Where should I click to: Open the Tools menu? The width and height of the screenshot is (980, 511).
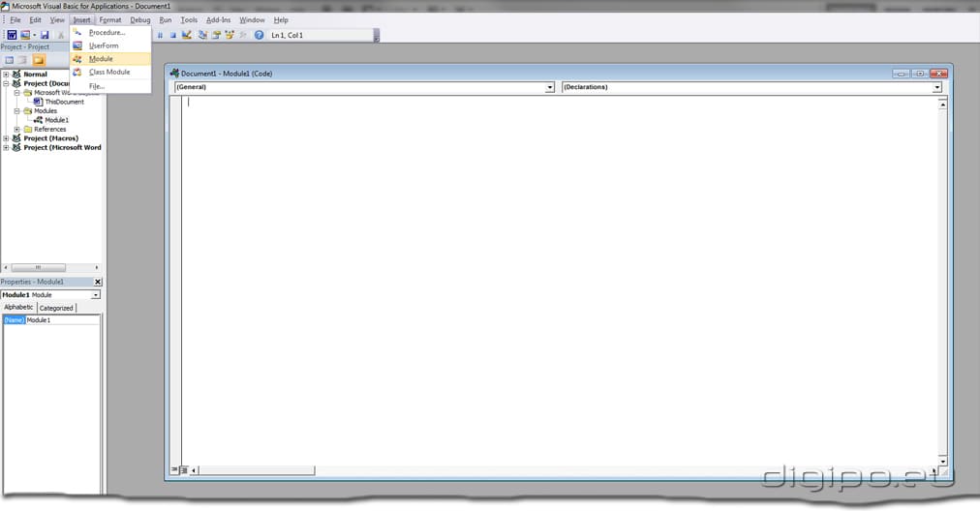(x=189, y=20)
